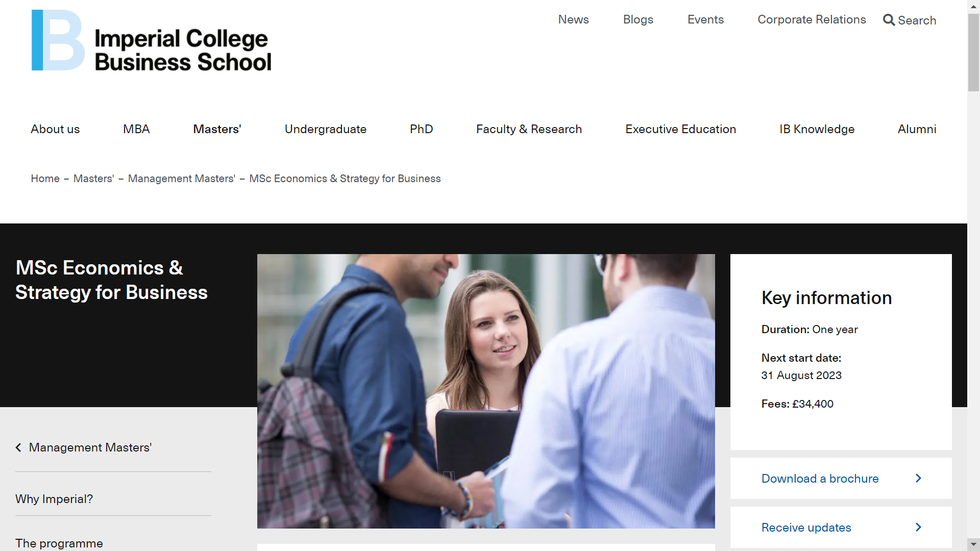The image size is (980, 551).
Task: Open the Search magnifier icon
Action: click(889, 20)
